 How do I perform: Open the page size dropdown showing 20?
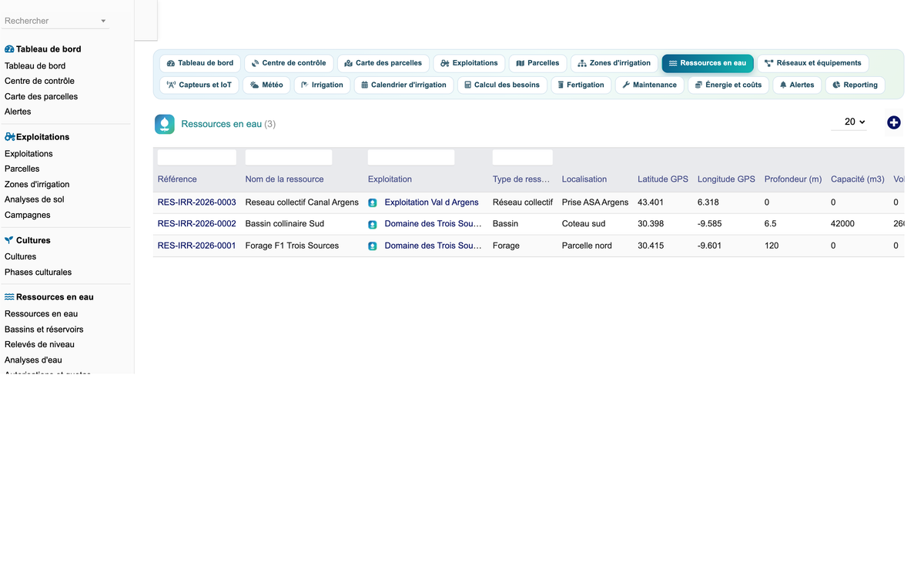(x=849, y=122)
